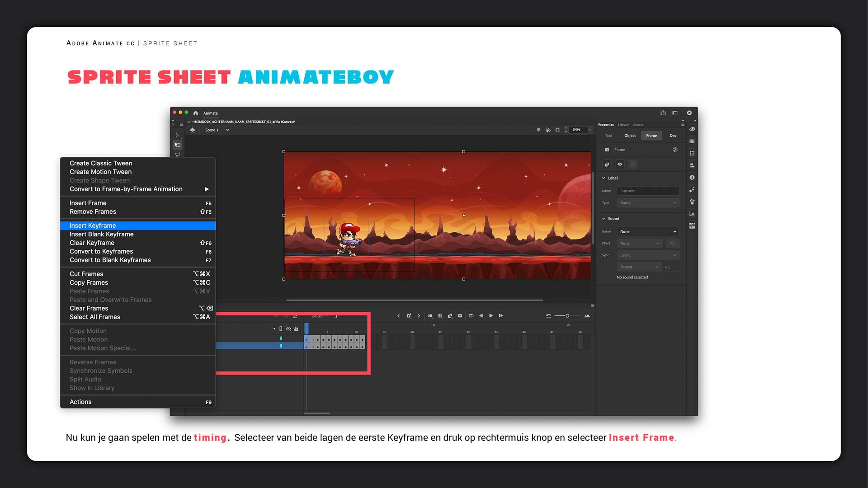868x488 pixels.
Task: Click the Onion Skin timeline button
Action: click(x=430, y=316)
